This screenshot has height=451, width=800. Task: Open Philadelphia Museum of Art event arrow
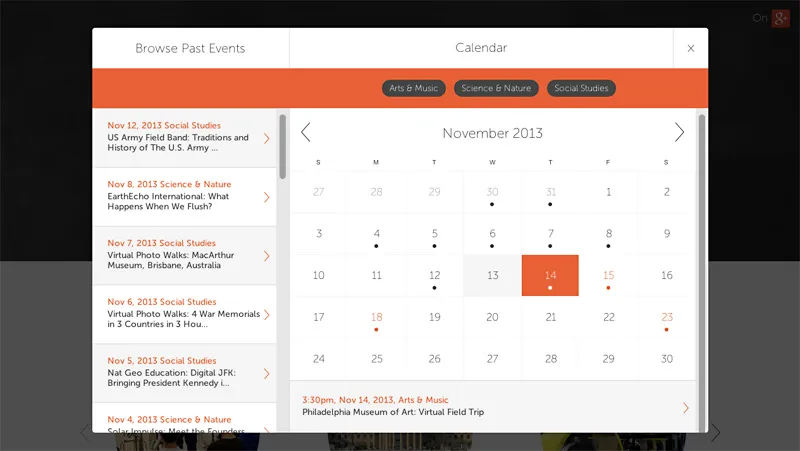(685, 408)
